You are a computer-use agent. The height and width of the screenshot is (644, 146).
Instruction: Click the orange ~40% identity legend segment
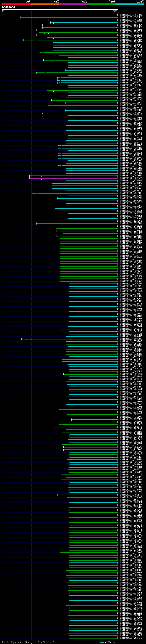(x=45, y=4)
